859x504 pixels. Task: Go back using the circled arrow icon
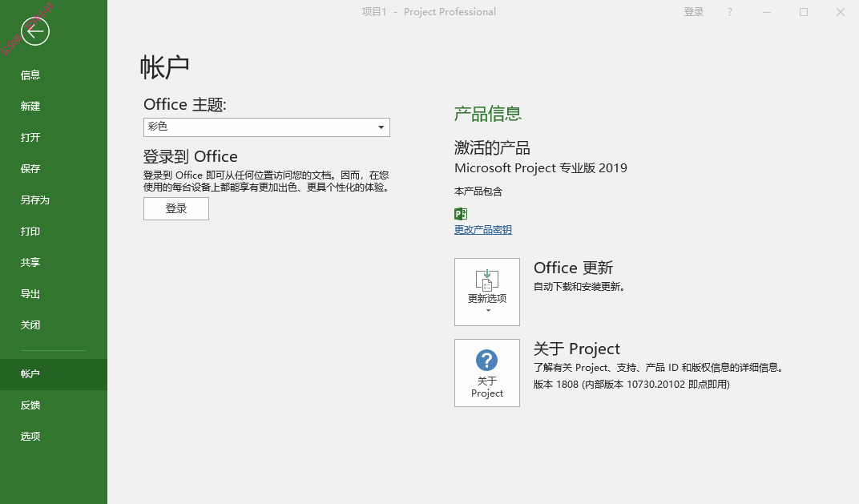tap(35, 31)
